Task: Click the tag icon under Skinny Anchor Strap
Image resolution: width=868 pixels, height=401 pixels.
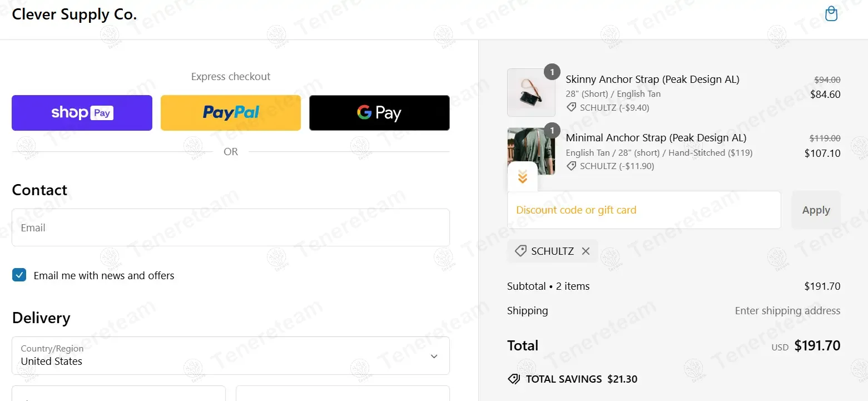Action: pyautogui.click(x=571, y=107)
